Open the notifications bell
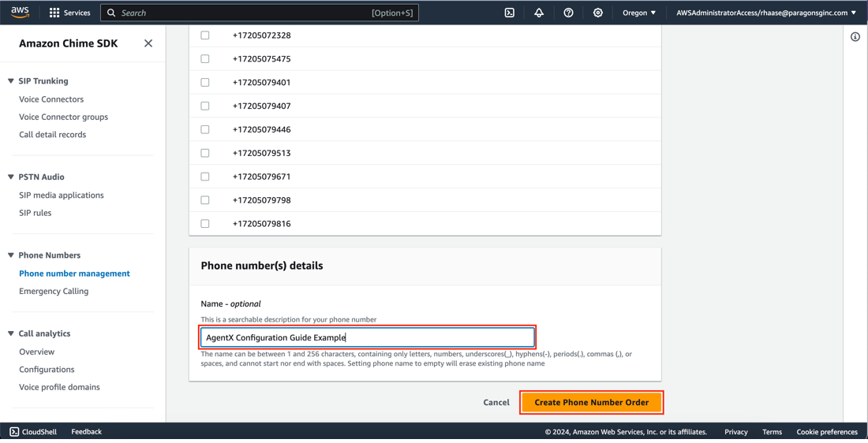The height and width of the screenshot is (443, 868). click(x=539, y=13)
